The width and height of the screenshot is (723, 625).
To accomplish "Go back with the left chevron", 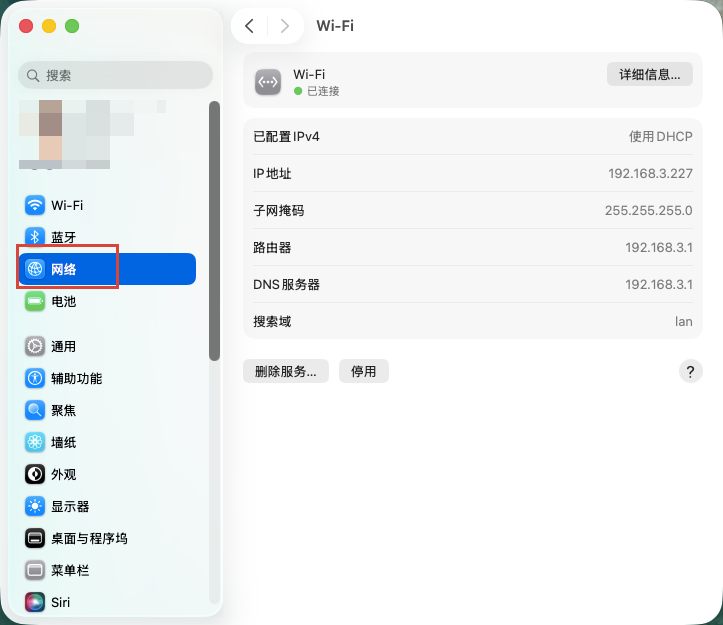I will [x=249, y=26].
